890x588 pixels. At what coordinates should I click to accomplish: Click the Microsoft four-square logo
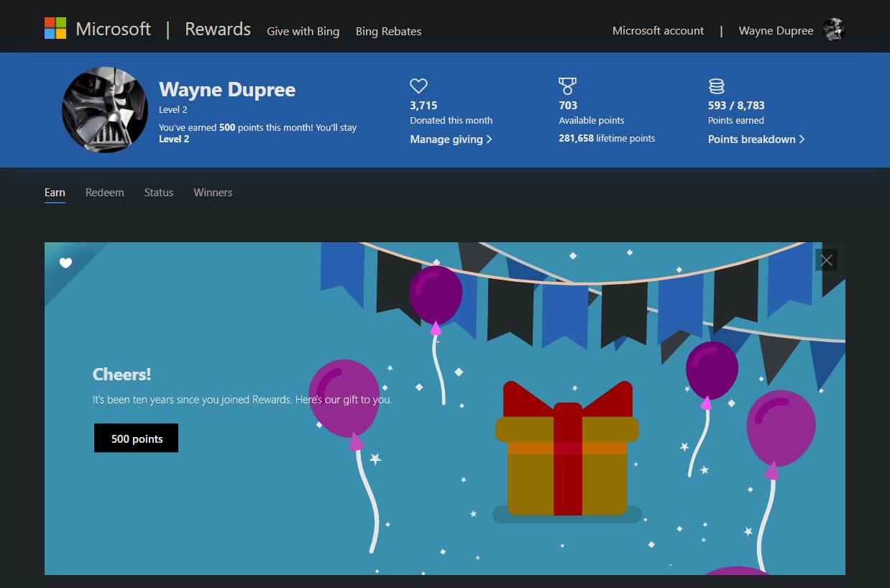(x=55, y=29)
